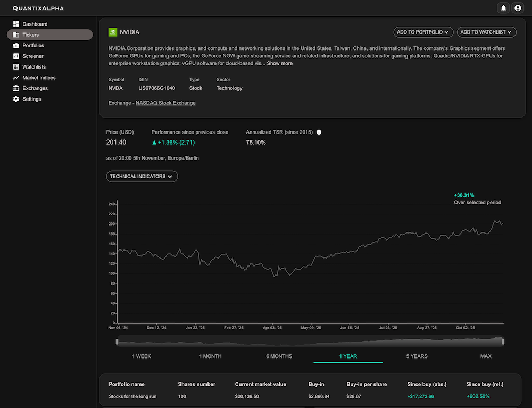Open the user account profile icon

(x=517, y=8)
